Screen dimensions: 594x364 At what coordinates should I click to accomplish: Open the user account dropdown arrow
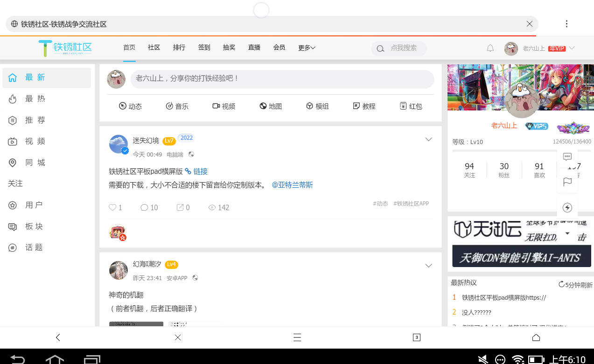572,48
